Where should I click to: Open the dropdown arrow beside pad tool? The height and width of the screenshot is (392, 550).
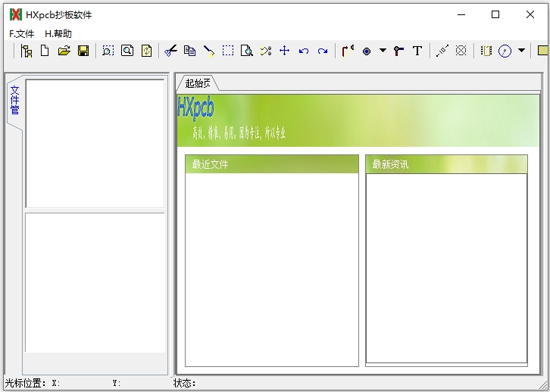coord(383,51)
